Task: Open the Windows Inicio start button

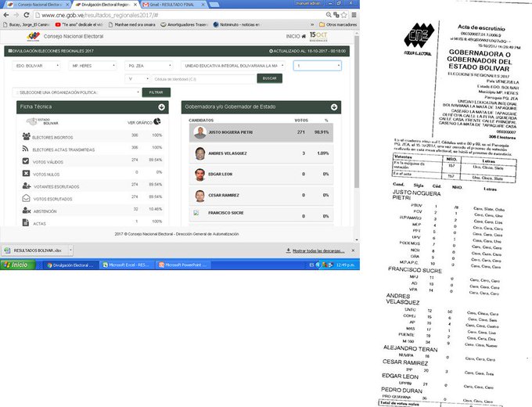Action: [18, 265]
